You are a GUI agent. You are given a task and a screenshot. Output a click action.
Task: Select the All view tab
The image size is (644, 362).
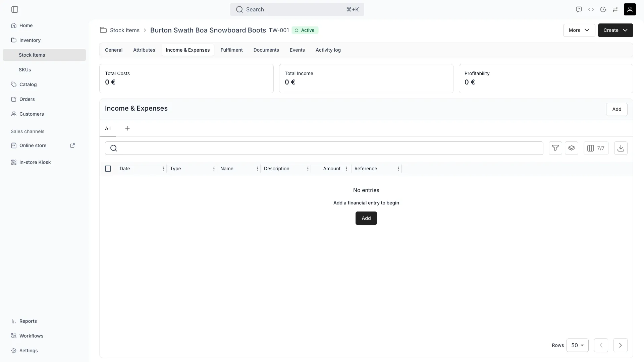coord(108,128)
